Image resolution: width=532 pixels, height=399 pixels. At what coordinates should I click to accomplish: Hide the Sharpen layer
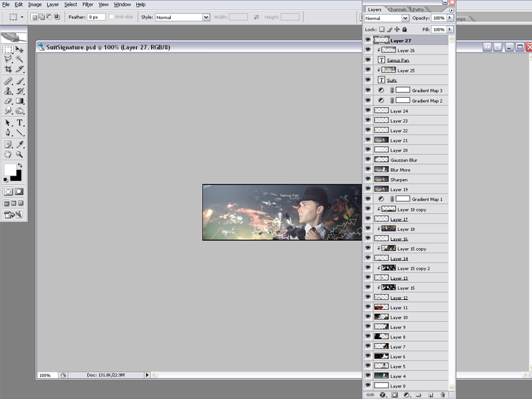coord(368,179)
